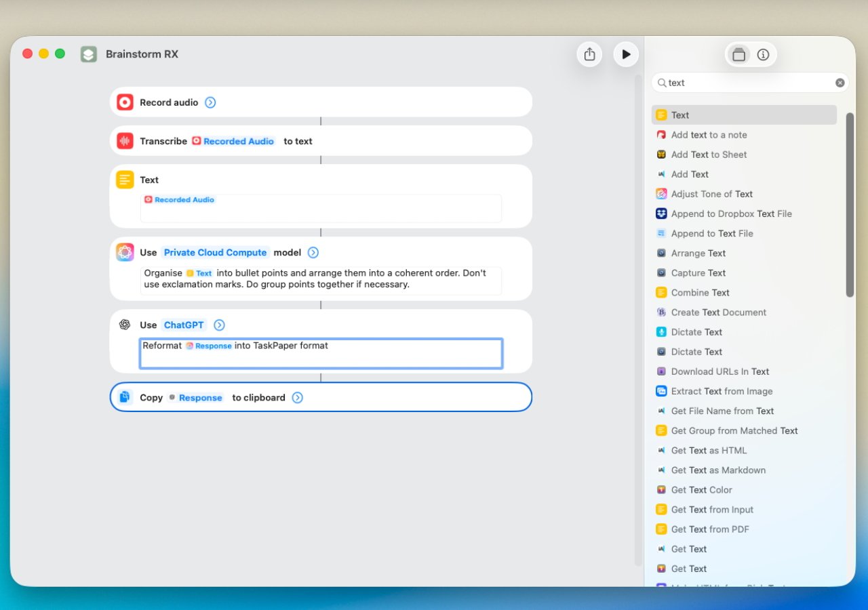Expand Record audio action options

point(210,102)
